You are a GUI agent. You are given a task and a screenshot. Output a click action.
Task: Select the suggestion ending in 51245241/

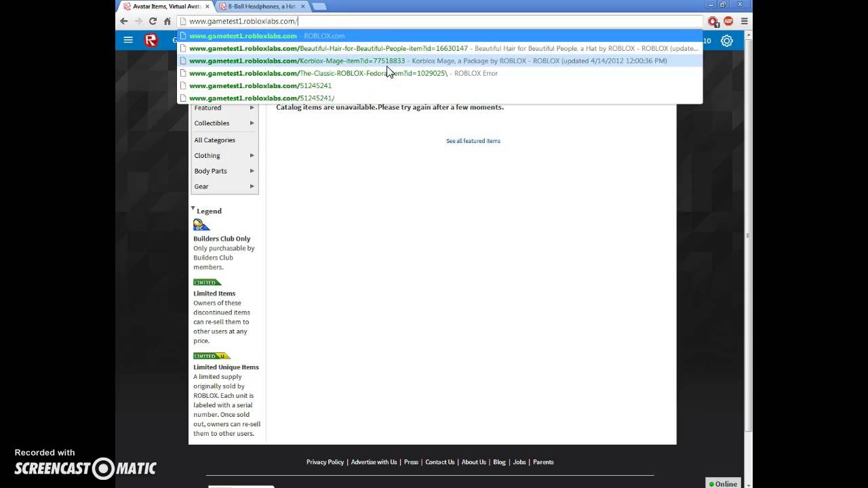pos(439,98)
